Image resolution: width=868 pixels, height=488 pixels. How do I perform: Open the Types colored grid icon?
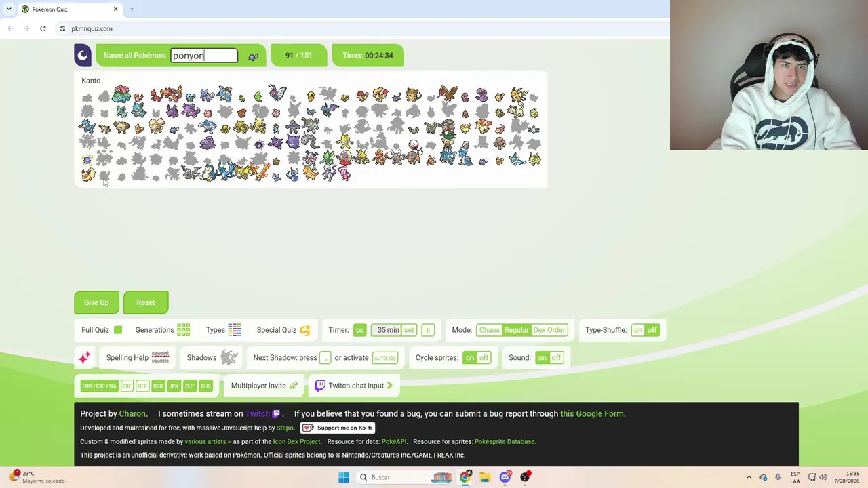[235, 330]
